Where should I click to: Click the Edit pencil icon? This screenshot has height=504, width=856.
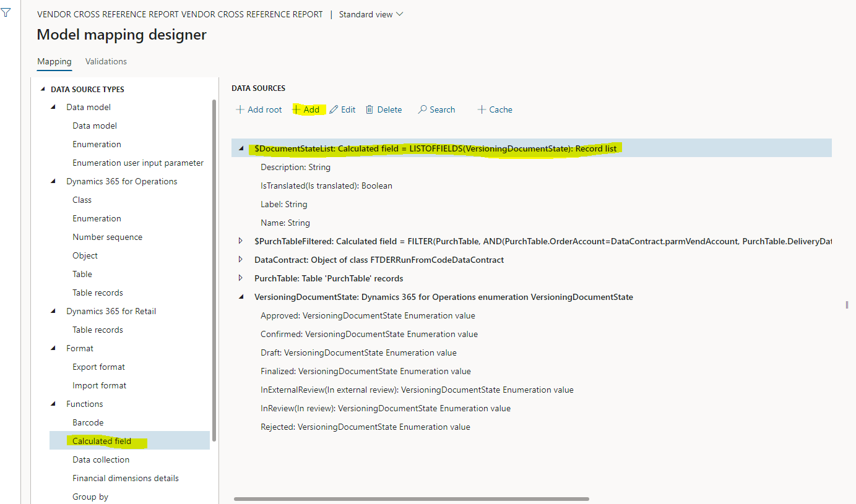[x=333, y=109]
